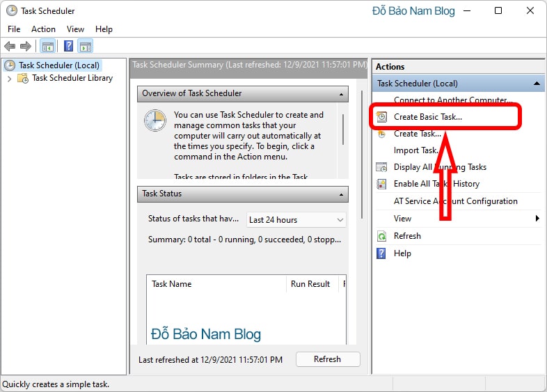
Task: Collapse the Overview of Task Scheduler section
Action: coord(341,94)
